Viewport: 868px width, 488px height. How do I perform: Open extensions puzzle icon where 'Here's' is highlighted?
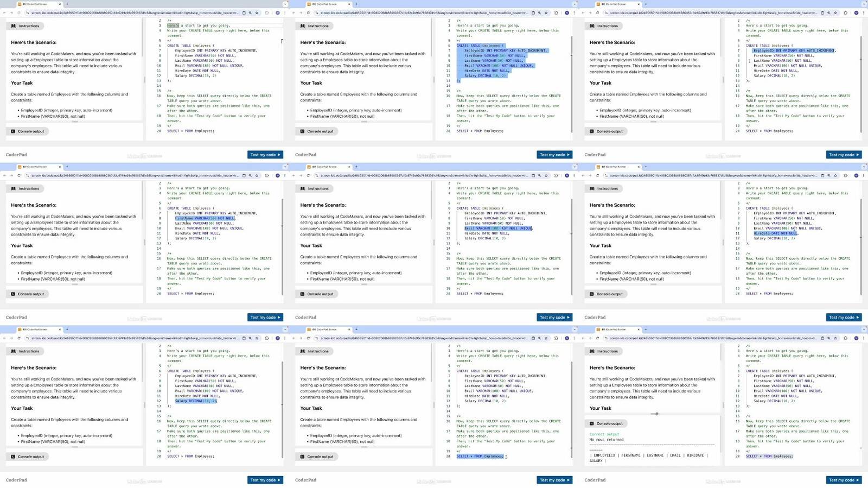[x=266, y=12]
